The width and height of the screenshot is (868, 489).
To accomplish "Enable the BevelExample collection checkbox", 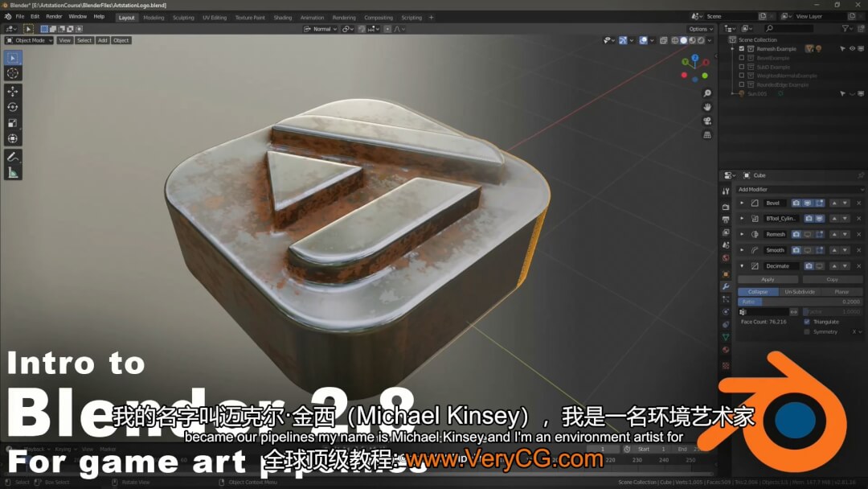I will coord(742,58).
